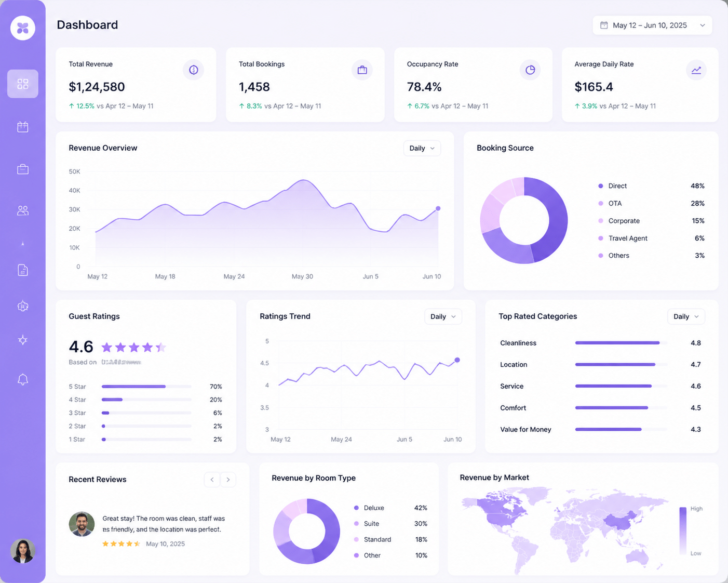
Task: Click the Total Bookings briefcase icon
Action: pos(362,70)
